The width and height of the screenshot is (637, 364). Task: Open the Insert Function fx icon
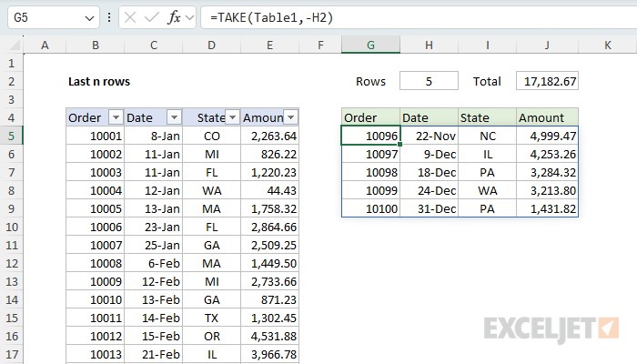pos(174,17)
